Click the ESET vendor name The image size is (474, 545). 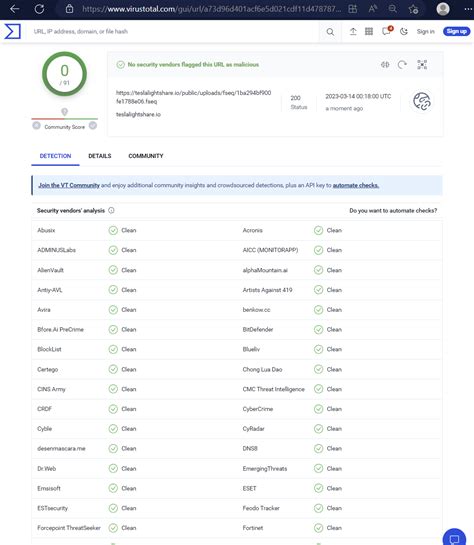coord(250,489)
